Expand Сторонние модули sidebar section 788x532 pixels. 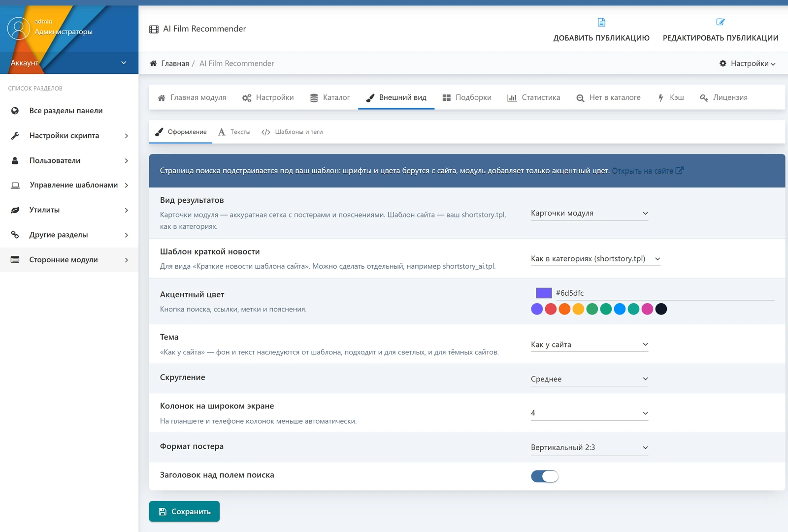[69, 259]
